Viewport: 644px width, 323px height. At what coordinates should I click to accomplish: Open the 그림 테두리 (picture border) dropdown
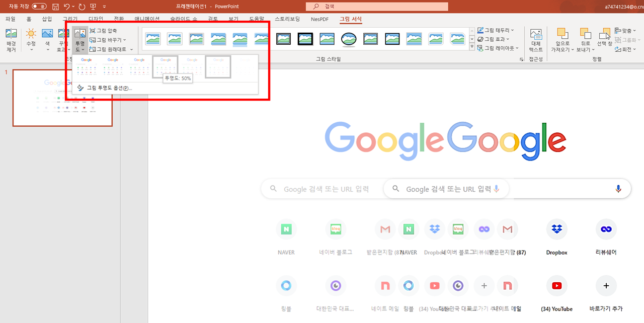(x=496, y=30)
